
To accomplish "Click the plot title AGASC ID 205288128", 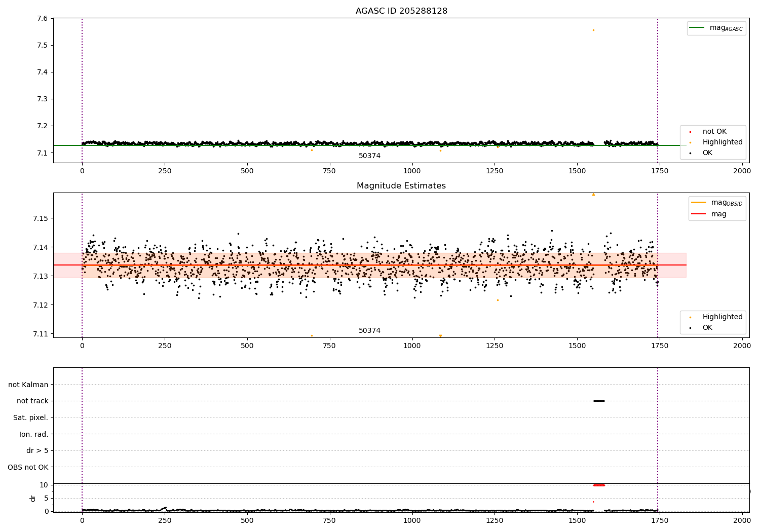I will click(x=401, y=11).
